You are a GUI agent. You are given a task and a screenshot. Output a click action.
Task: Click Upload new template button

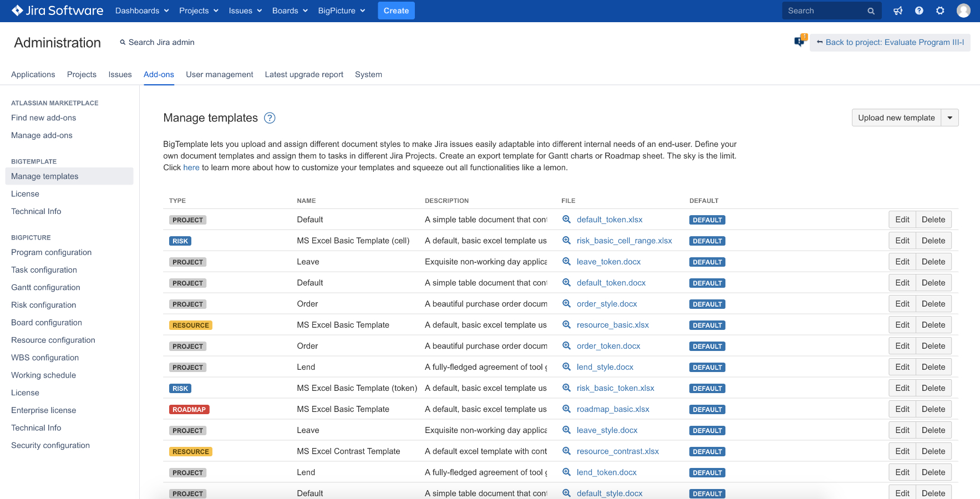[896, 118]
